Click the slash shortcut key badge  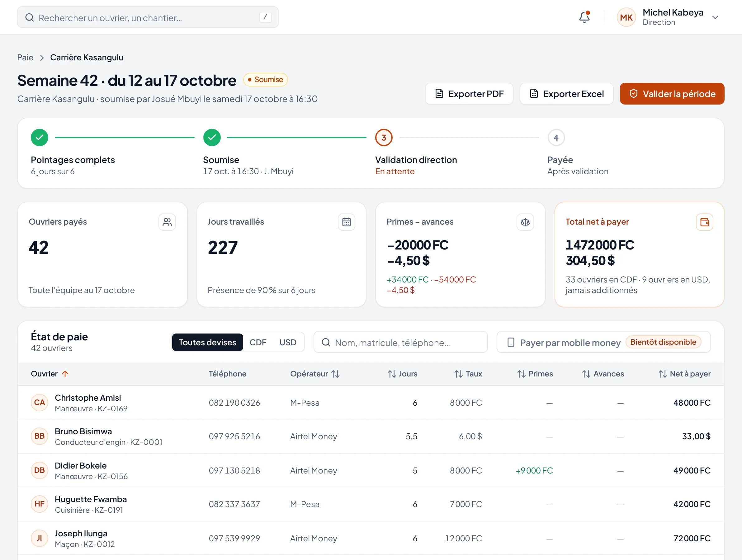(265, 17)
